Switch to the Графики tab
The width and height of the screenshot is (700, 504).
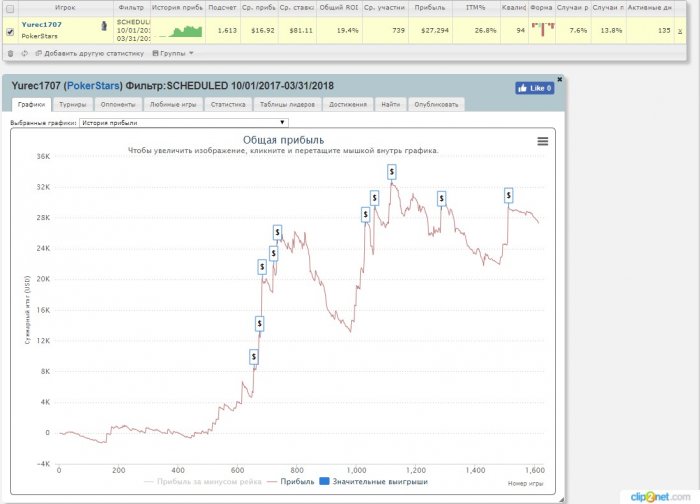coord(31,104)
